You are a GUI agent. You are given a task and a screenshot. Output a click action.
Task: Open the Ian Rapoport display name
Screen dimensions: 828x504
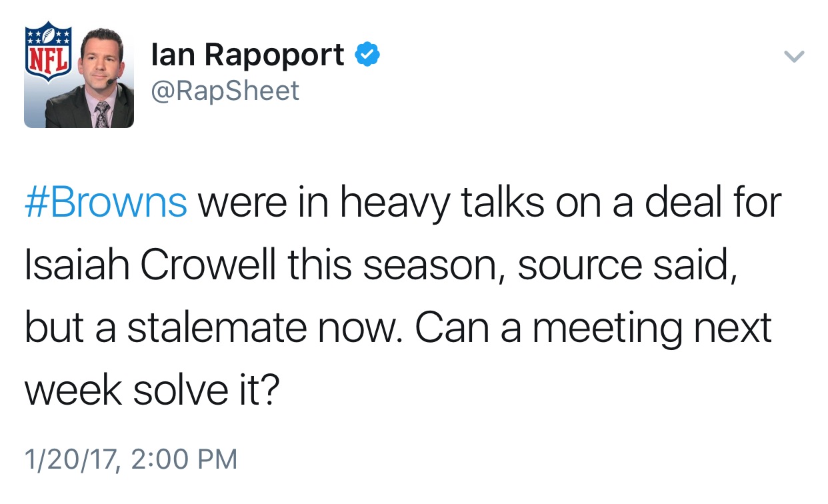click(248, 55)
